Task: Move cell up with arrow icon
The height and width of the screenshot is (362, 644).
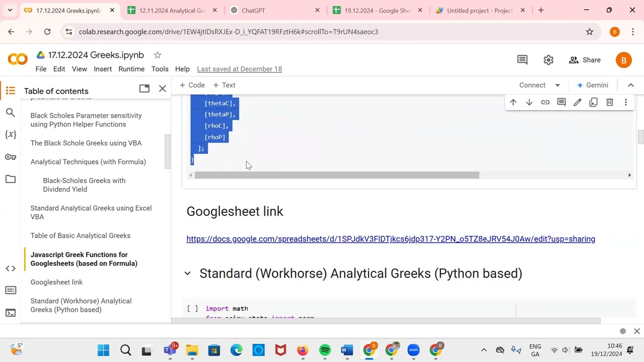Action: [513, 103]
